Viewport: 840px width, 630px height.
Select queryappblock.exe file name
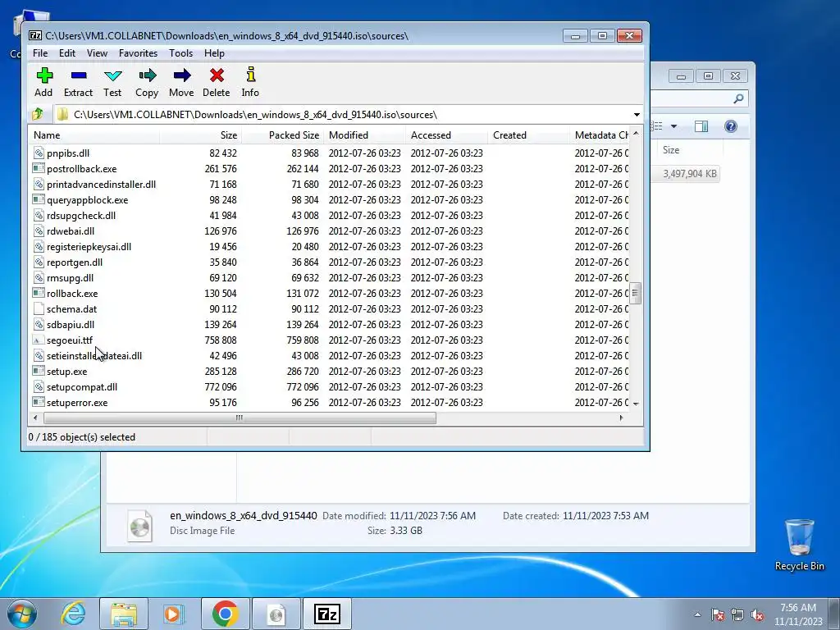[x=87, y=200]
